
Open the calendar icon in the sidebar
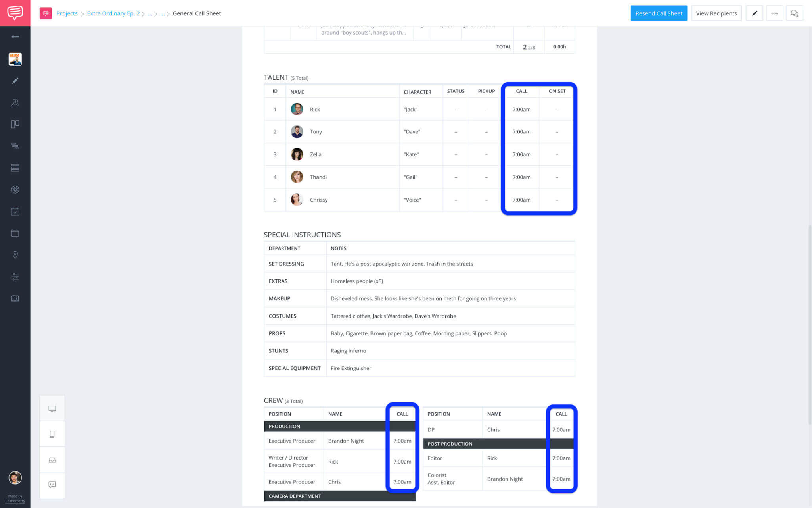[x=15, y=211]
